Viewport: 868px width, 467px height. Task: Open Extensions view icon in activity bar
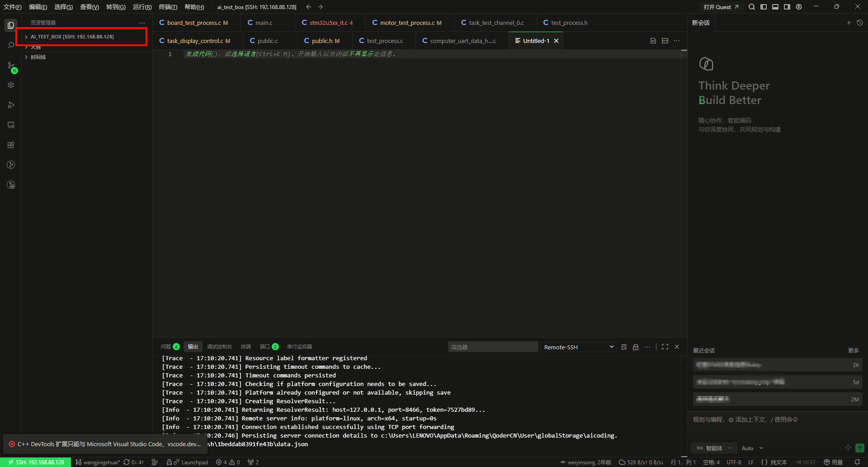(x=11, y=145)
